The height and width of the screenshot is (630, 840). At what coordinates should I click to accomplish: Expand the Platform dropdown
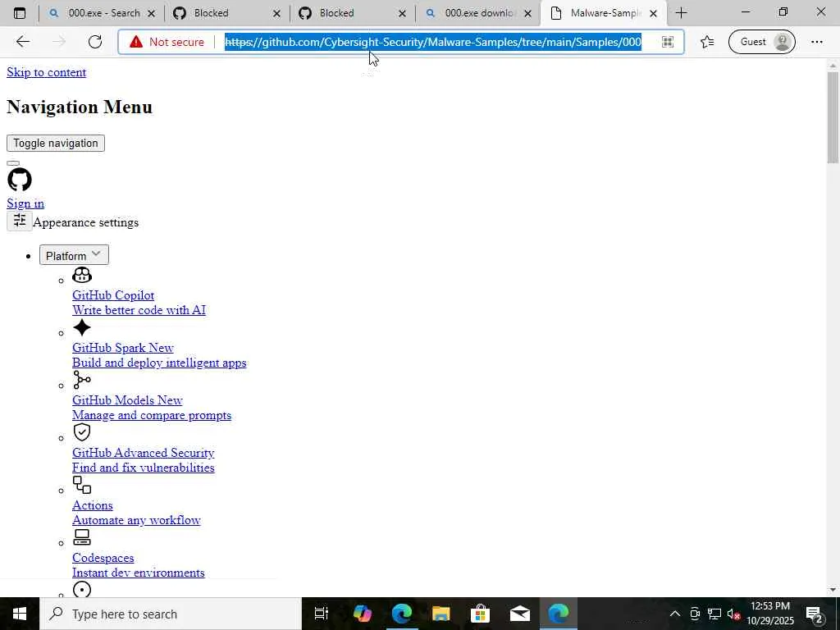point(74,255)
